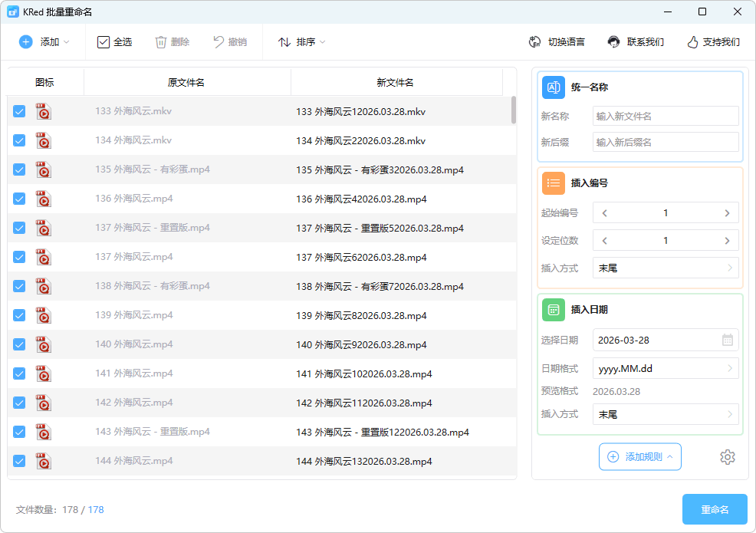Expand the 排序 dropdown arrow
The height and width of the screenshot is (533, 756).
pyautogui.click(x=323, y=42)
